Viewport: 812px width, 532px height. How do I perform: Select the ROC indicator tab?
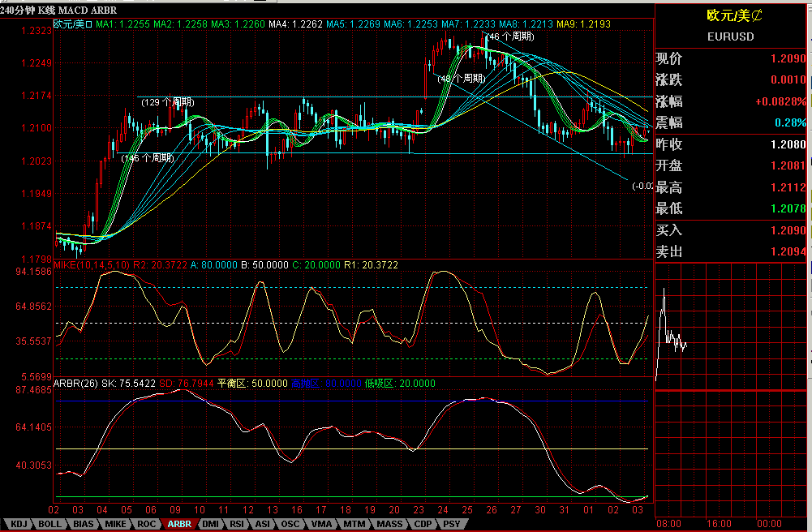tap(147, 524)
